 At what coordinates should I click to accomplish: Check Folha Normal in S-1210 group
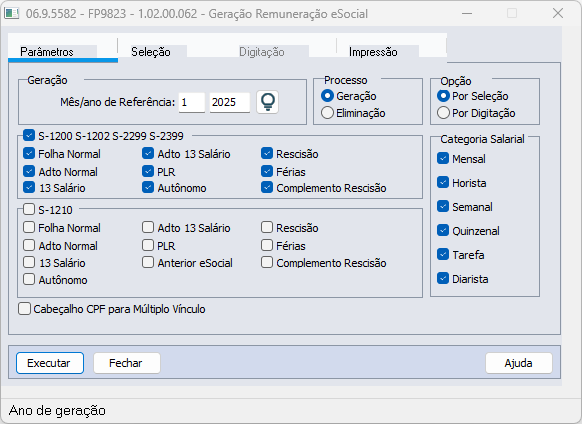(x=29, y=227)
